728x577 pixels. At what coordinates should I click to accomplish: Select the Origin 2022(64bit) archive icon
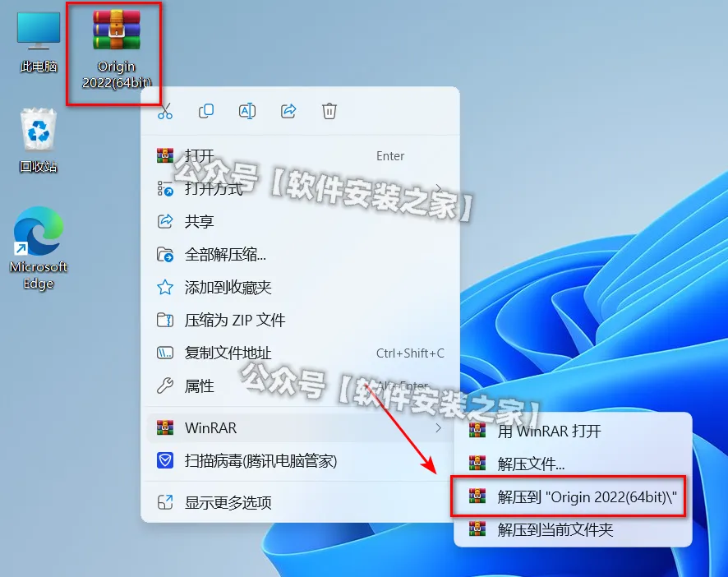tap(116, 49)
